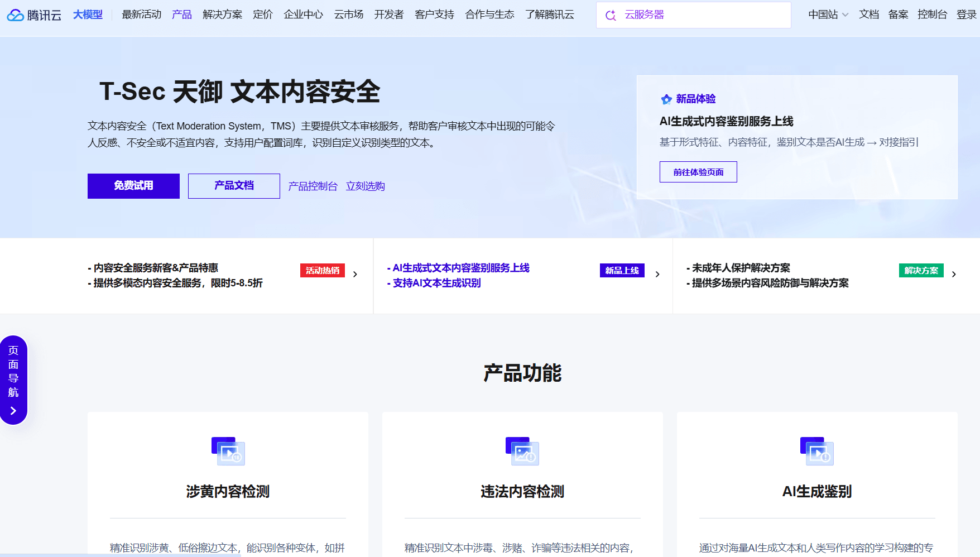This screenshot has width=980, height=557.
Task: Click the AI生成式内容鉴别服务上线 heading
Action: pos(727,121)
